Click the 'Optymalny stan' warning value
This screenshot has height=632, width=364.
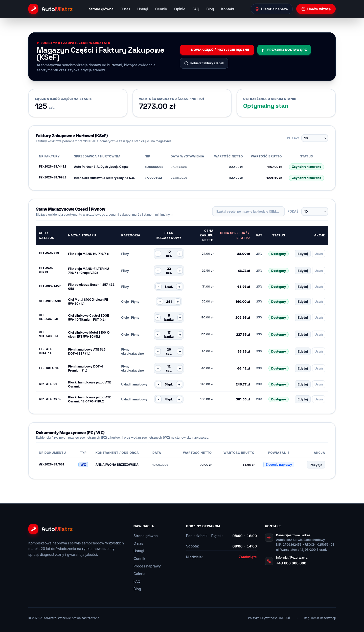(x=266, y=106)
